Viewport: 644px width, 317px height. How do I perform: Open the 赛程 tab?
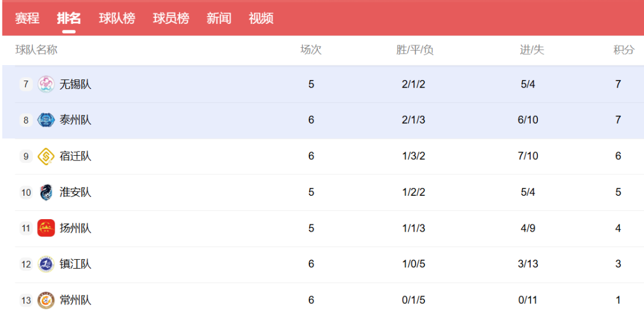pos(27,19)
